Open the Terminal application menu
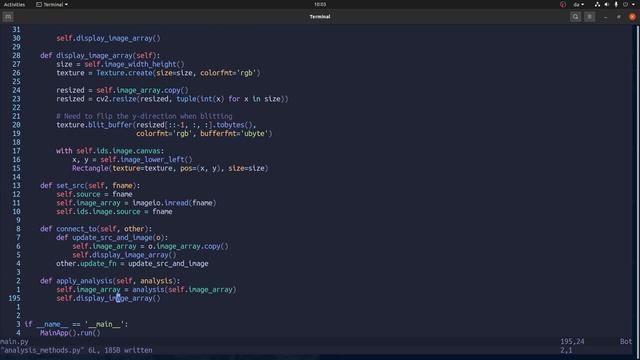 click(52, 4)
